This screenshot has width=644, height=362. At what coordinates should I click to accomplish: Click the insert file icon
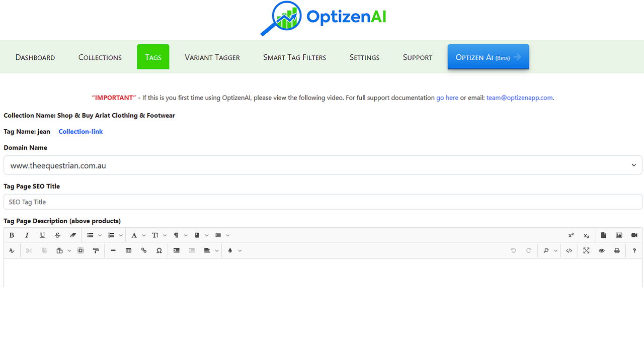click(x=604, y=235)
